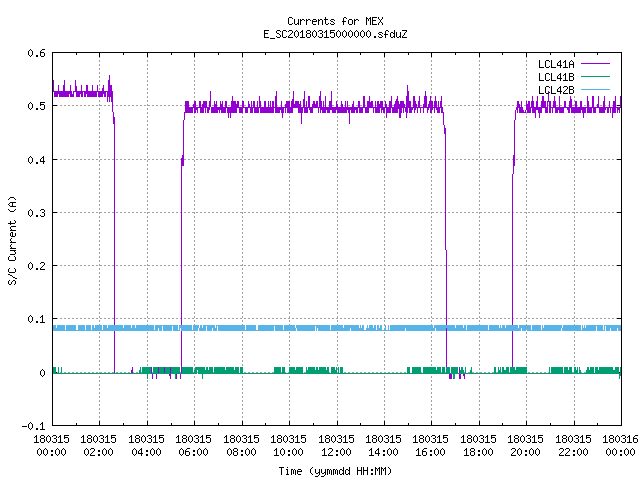The image size is (640, 480).
Task: Click the x-axis tick label 180315 10:00
Action: (288, 445)
